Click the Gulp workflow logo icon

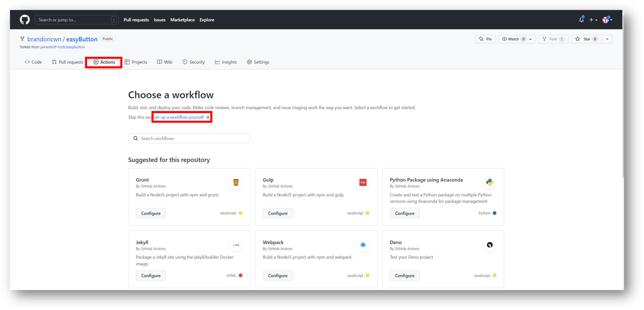pyautogui.click(x=363, y=182)
